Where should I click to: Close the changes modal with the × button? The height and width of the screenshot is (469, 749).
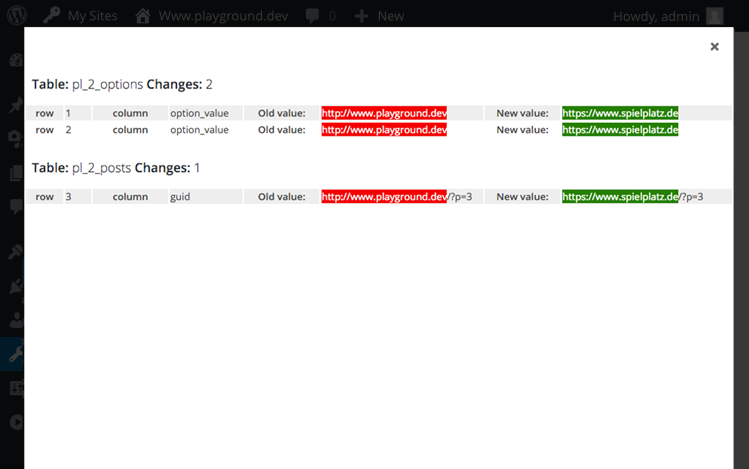click(x=714, y=46)
